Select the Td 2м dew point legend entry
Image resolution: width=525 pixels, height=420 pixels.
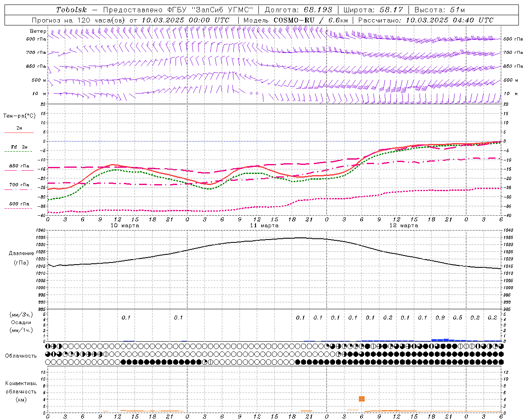coord(19,147)
